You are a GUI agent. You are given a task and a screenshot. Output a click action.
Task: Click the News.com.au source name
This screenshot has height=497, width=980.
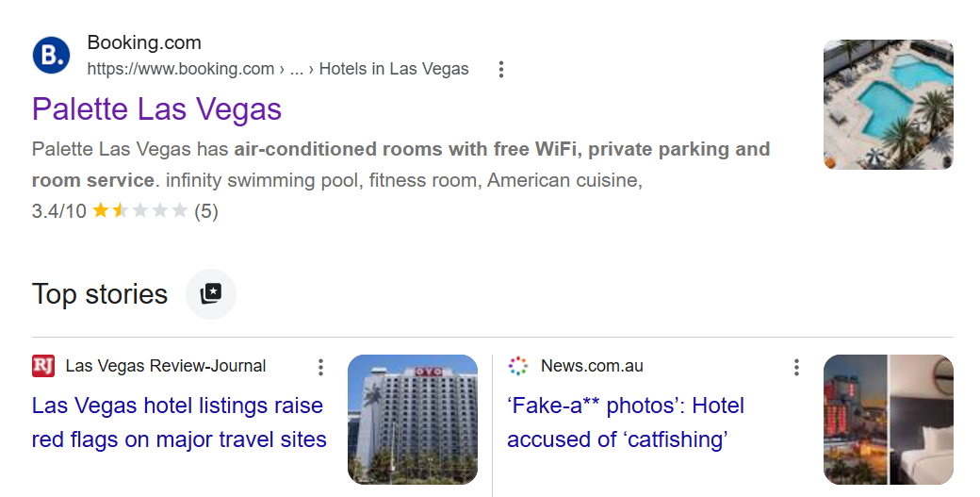coord(592,366)
